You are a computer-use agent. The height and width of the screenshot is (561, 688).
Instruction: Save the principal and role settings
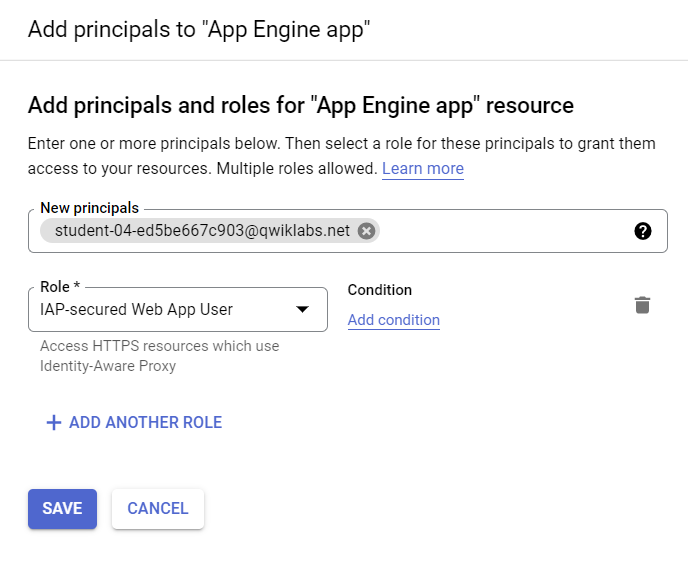pyautogui.click(x=62, y=509)
